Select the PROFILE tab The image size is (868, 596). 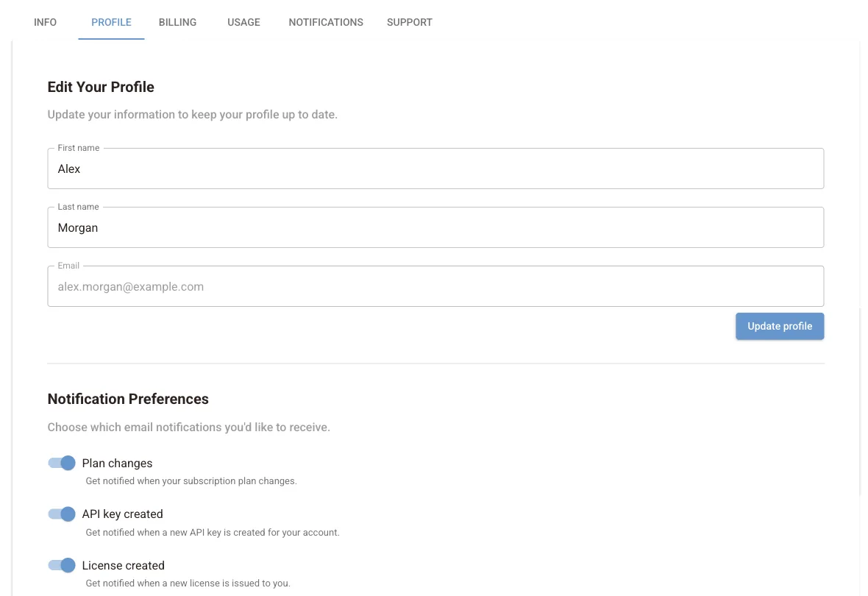click(x=111, y=22)
